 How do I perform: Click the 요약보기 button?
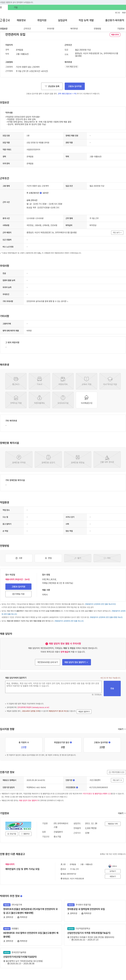(113, 871)
